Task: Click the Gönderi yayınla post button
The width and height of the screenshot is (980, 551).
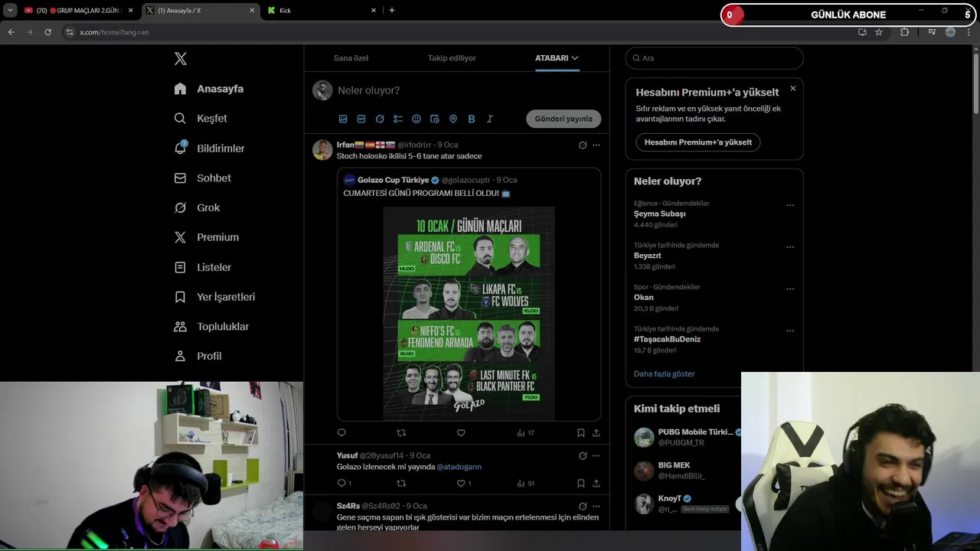Action: point(563,119)
